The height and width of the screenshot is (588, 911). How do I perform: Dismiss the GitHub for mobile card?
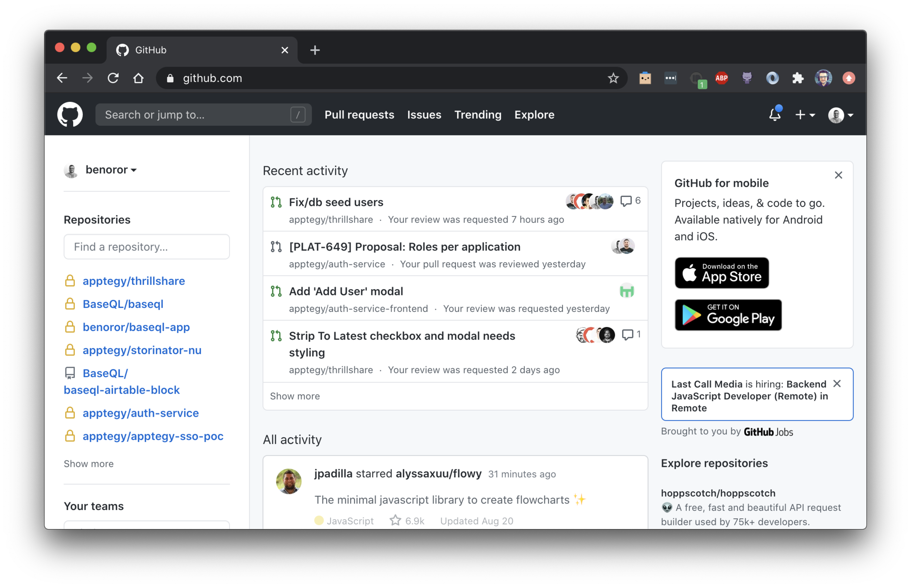838,175
